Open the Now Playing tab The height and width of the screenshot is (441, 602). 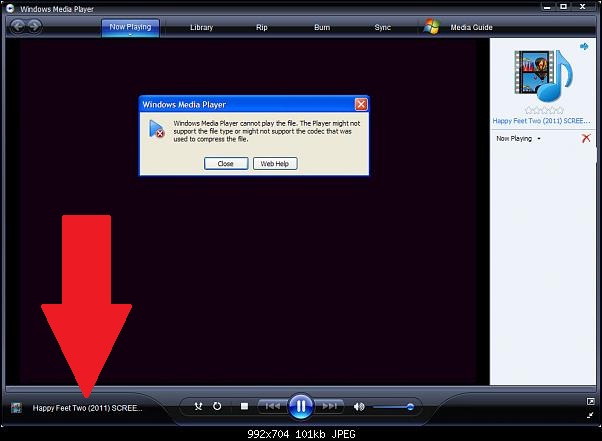[x=130, y=28]
